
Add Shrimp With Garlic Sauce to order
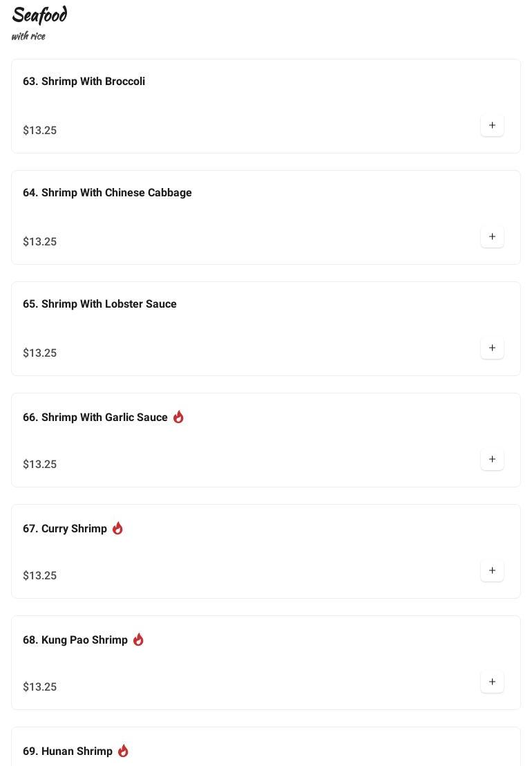(492, 459)
